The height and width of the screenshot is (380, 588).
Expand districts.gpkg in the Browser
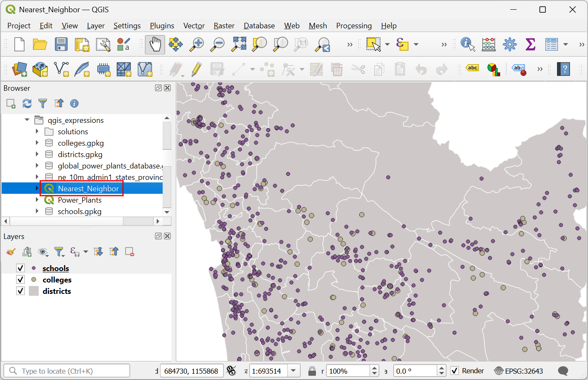(x=37, y=154)
